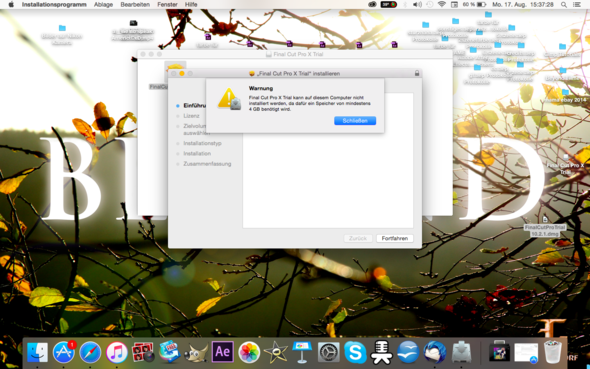
Task: Click the Time Machine icon in the menu bar
Action: point(429,5)
